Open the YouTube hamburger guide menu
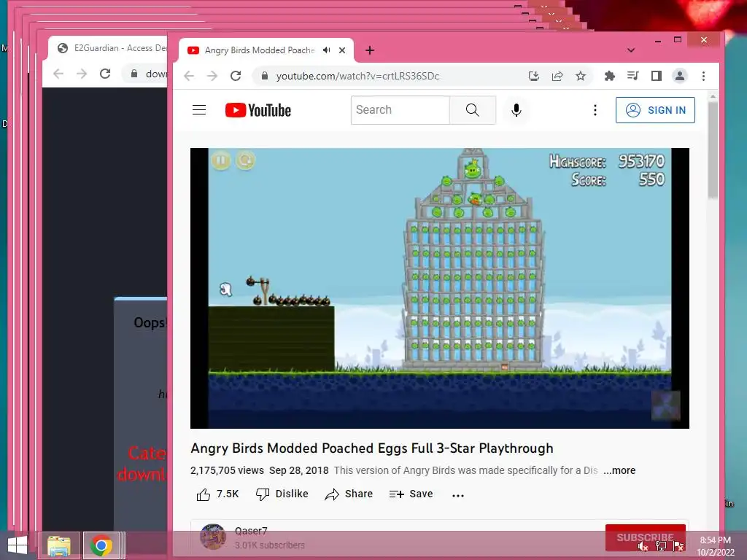This screenshot has width=747, height=560. coord(199,110)
